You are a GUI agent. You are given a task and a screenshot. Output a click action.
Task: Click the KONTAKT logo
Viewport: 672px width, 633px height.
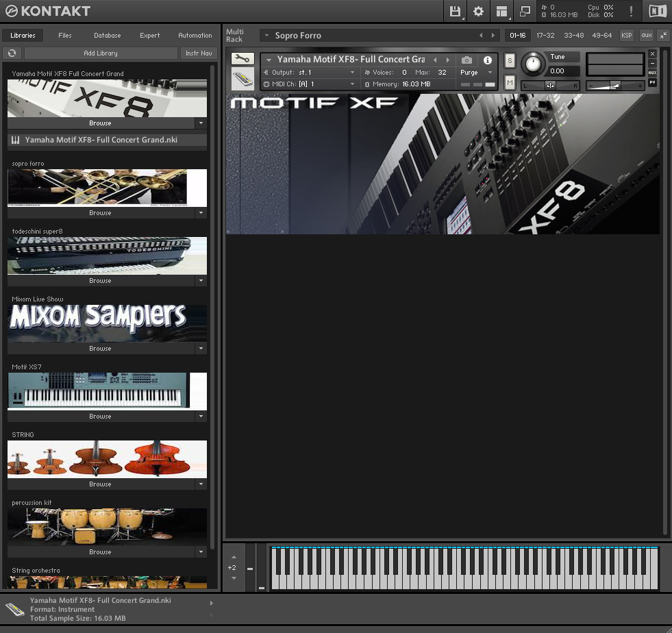47,11
